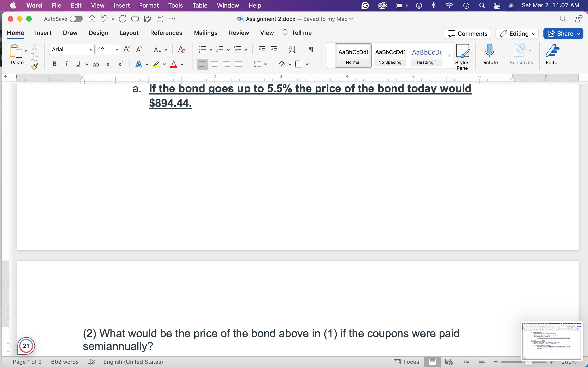Expand the font color options
The height and width of the screenshot is (367, 588).
(x=181, y=64)
